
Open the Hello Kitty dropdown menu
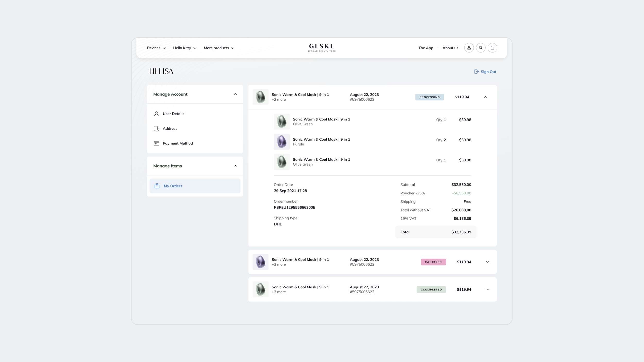[185, 48]
